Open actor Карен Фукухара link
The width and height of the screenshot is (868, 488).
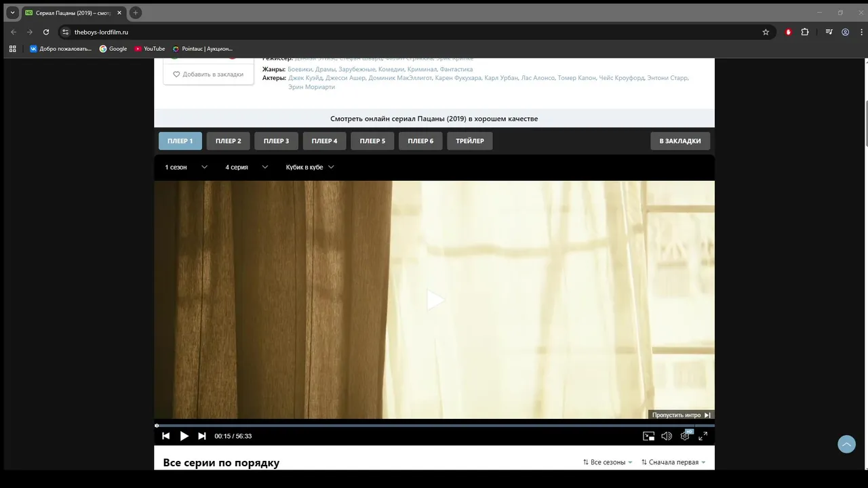pos(458,78)
